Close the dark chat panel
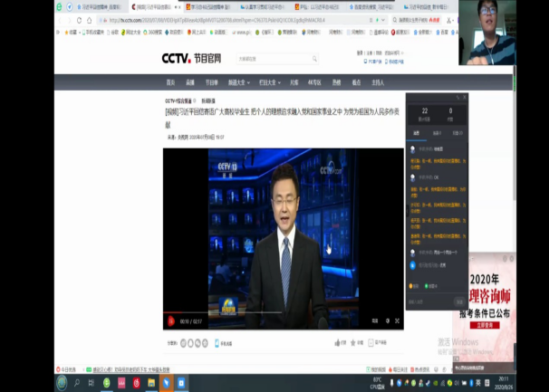Screen dimensions: 549x392 coord(465,97)
